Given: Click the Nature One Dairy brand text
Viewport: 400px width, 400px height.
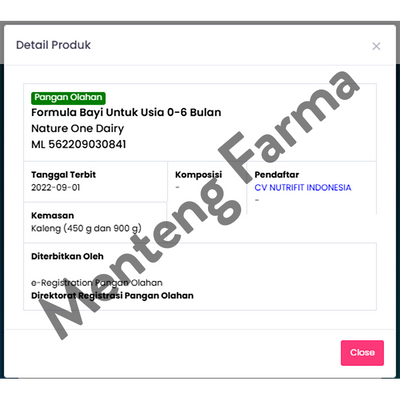Looking at the screenshot, I should point(77,128).
